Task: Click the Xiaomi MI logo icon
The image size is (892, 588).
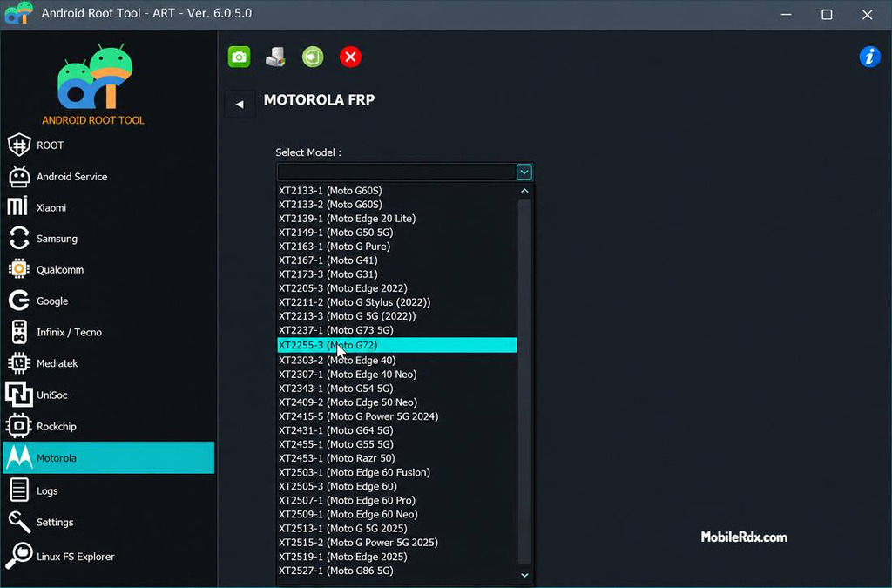Action: (17, 206)
